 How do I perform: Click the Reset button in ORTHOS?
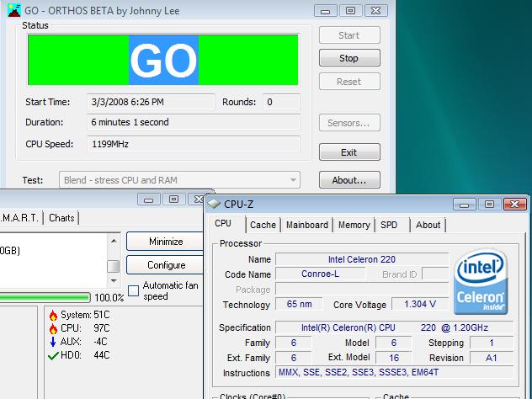pos(349,82)
